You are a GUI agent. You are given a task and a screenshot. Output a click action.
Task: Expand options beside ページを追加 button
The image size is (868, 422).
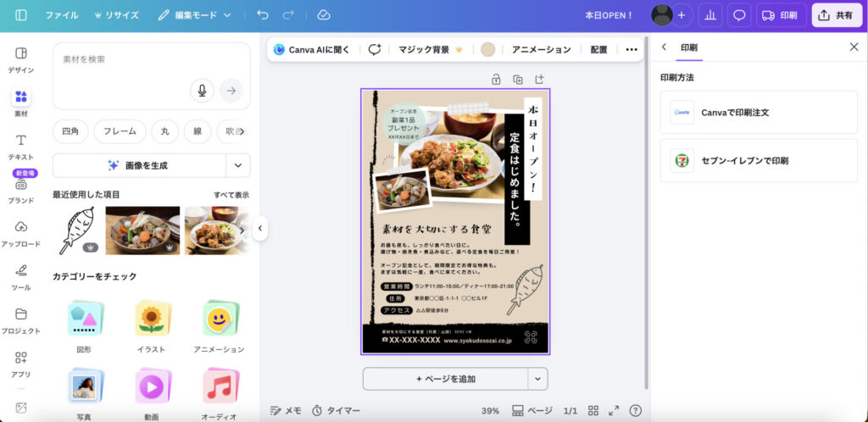pyautogui.click(x=537, y=378)
